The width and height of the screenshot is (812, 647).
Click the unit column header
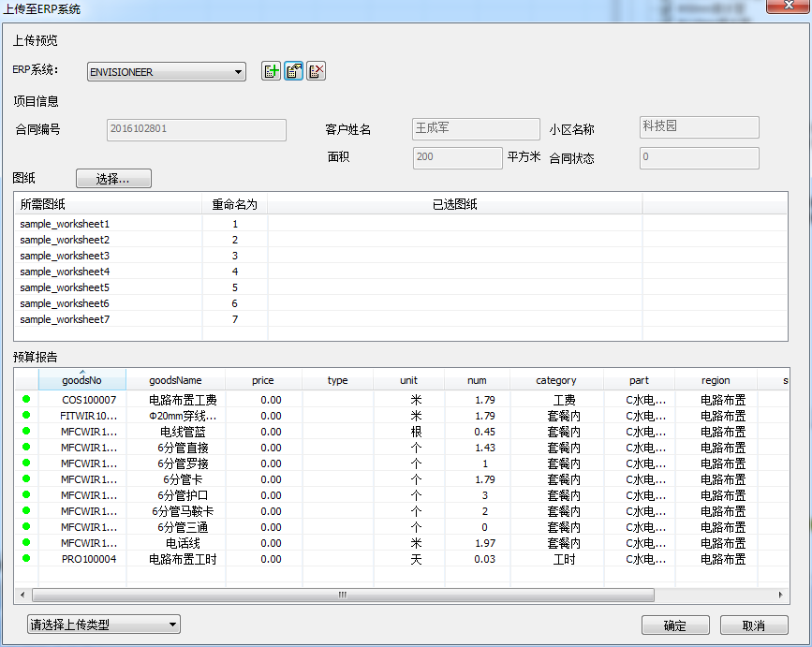408,380
